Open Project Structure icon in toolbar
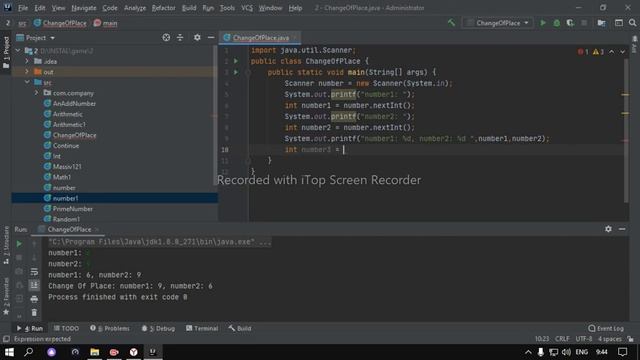The height and width of the screenshot is (360, 640). [x=601, y=23]
